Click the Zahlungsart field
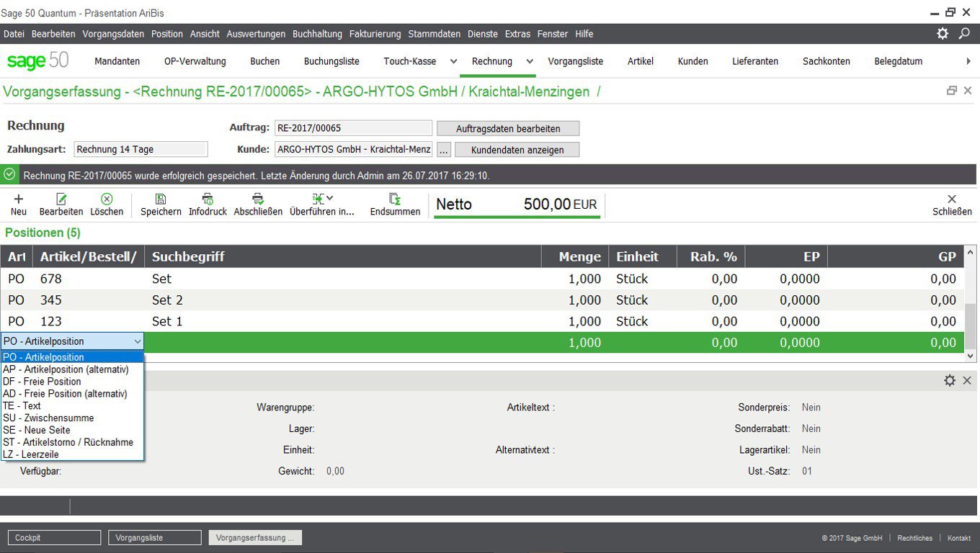The height and width of the screenshot is (553, 980). coord(141,149)
